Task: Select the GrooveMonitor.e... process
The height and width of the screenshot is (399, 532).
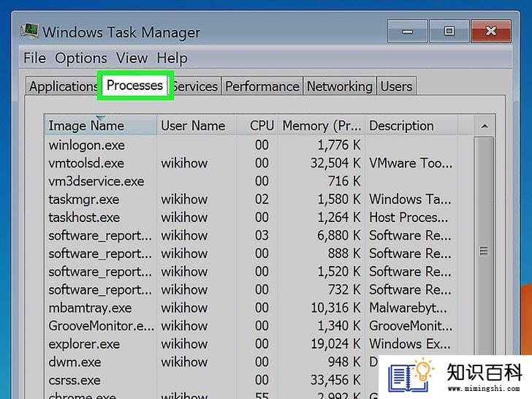Action: [259, 326]
